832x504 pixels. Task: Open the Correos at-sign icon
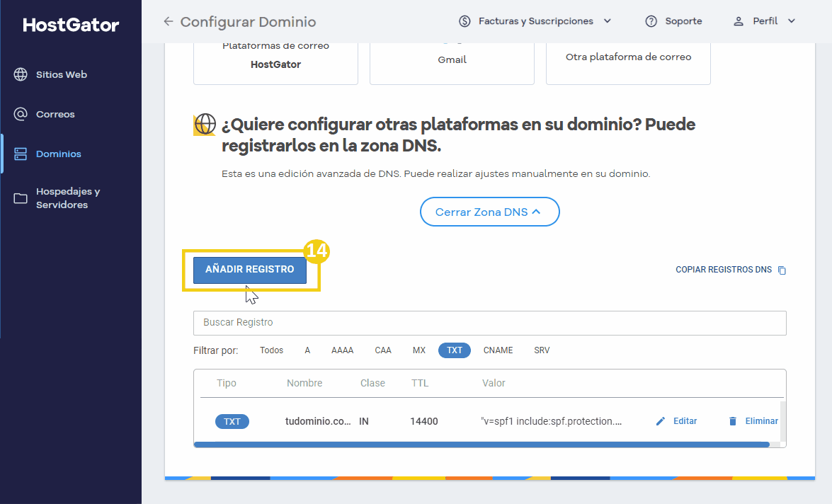21,114
